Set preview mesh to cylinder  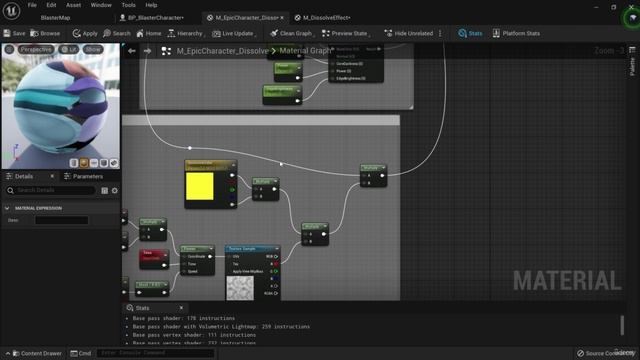[x=74, y=163]
